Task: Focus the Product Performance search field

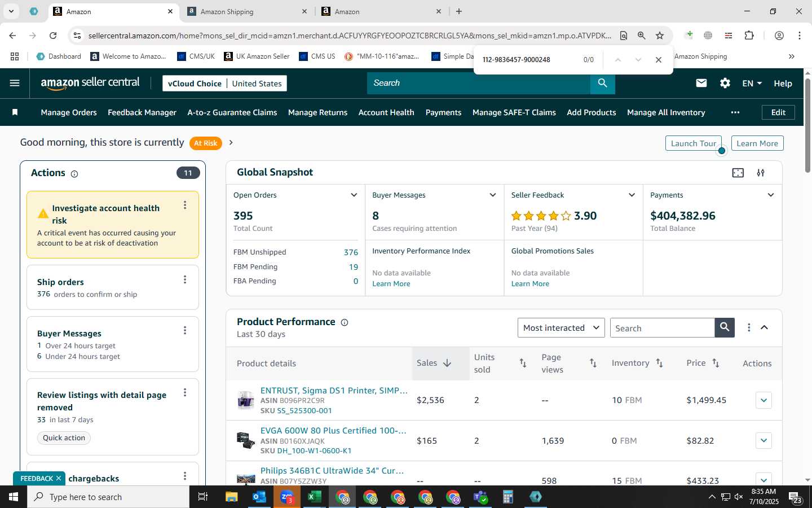Action: 663,328
